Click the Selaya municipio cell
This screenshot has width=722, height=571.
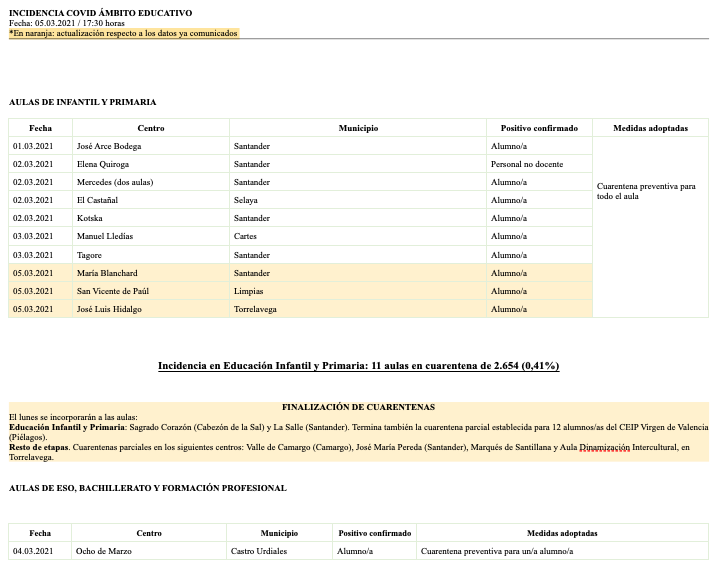click(x=245, y=200)
